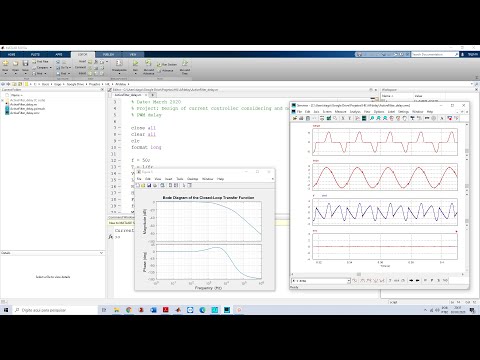Image resolution: width=480 pixels, height=360 pixels.
Task: Click the Run and Time icon
Action: pyautogui.click(x=185, y=63)
